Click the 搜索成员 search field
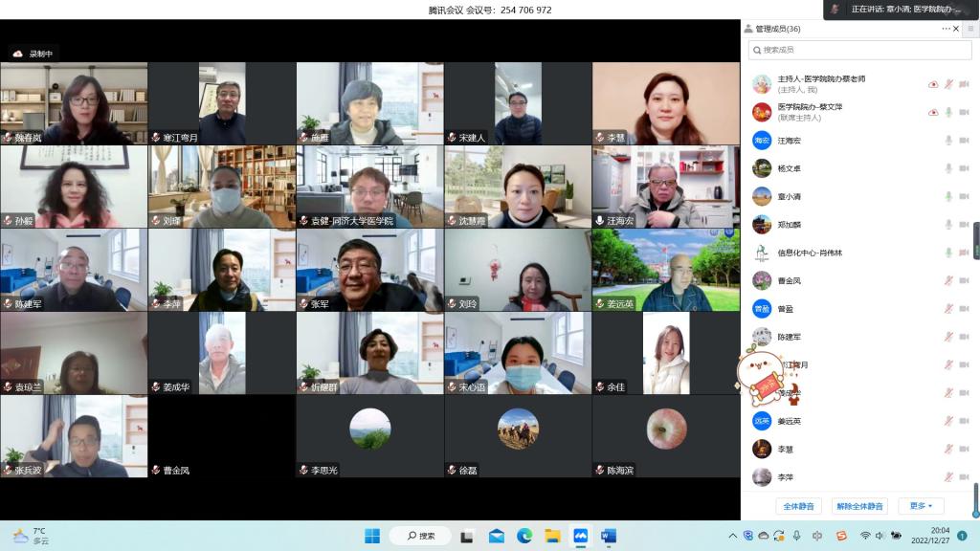Screen dimensions: 980x551 859,50
